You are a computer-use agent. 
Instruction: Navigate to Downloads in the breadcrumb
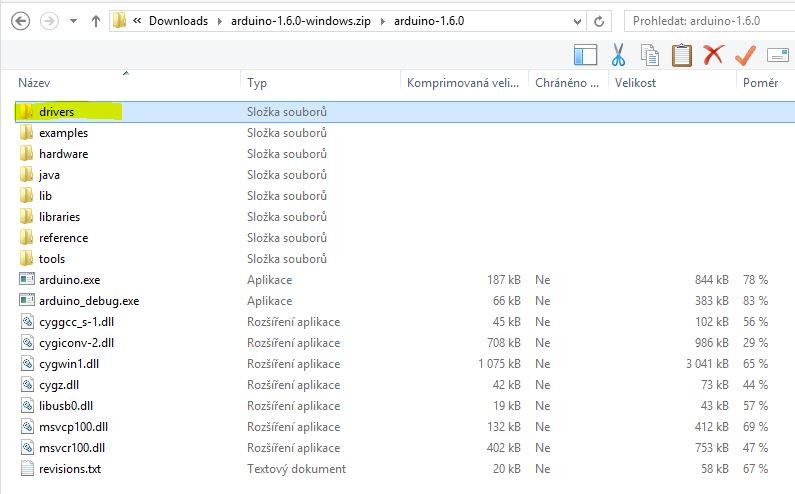[x=178, y=20]
